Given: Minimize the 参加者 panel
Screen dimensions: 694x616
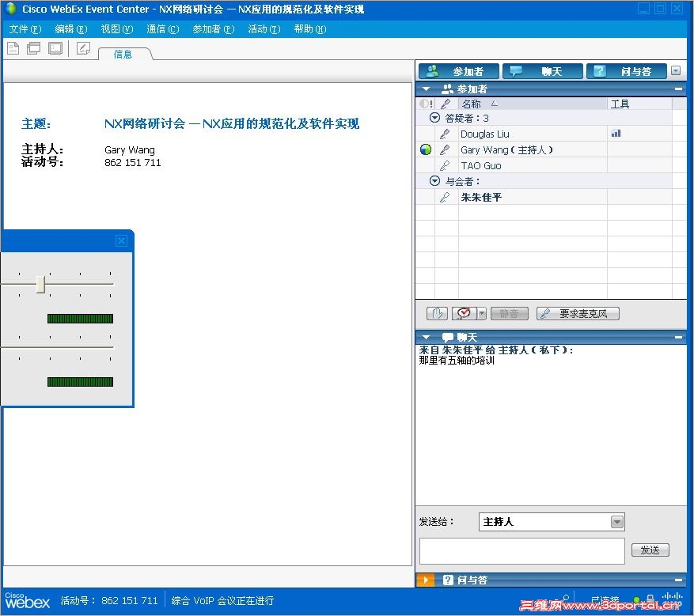Looking at the screenshot, I should [x=678, y=89].
